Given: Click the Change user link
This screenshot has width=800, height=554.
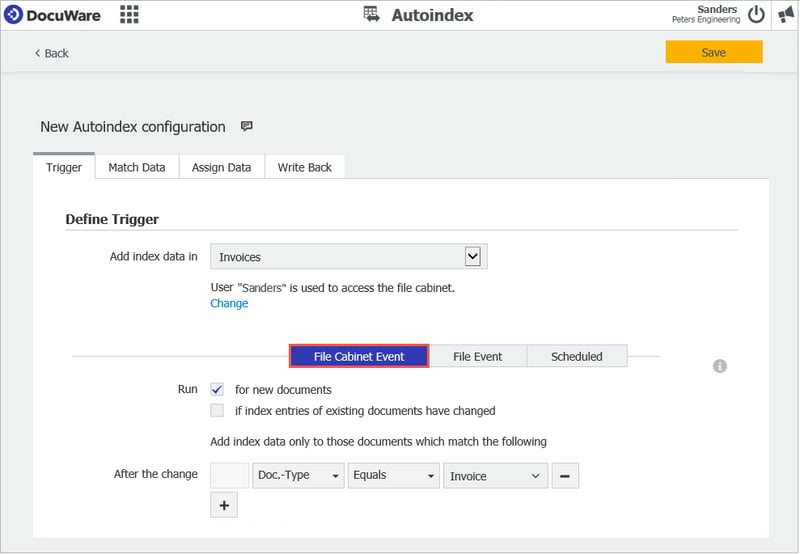Looking at the screenshot, I should coord(229,303).
